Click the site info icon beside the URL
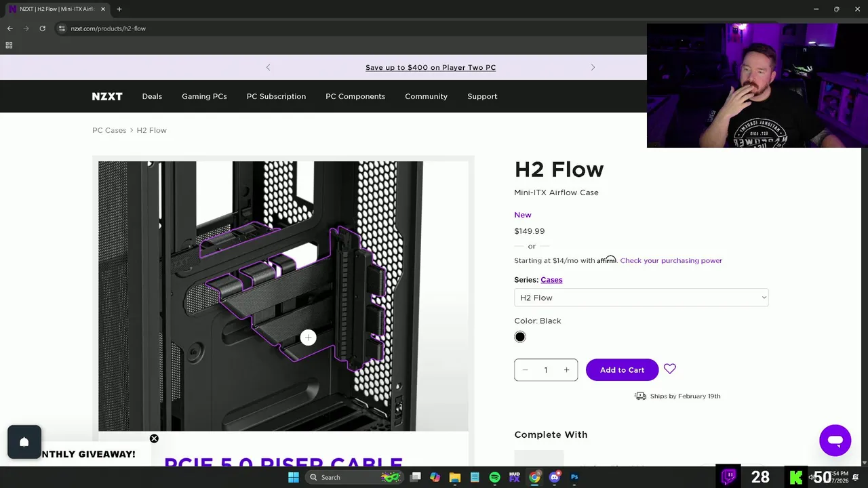This screenshot has width=868, height=488. tap(62, 28)
